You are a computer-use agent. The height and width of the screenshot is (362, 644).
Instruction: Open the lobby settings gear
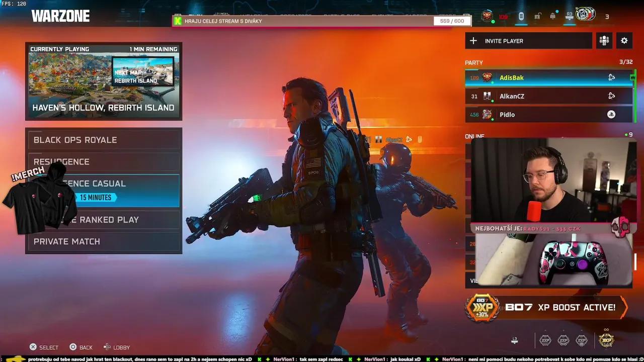click(x=624, y=41)
